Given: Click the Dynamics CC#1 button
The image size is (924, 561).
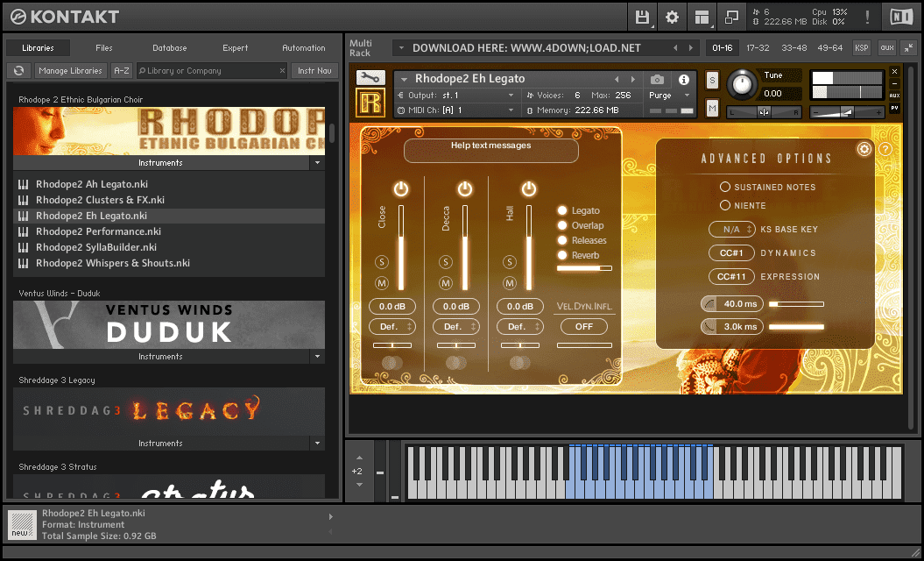Looking at the screenshot, I should [731, 252].
